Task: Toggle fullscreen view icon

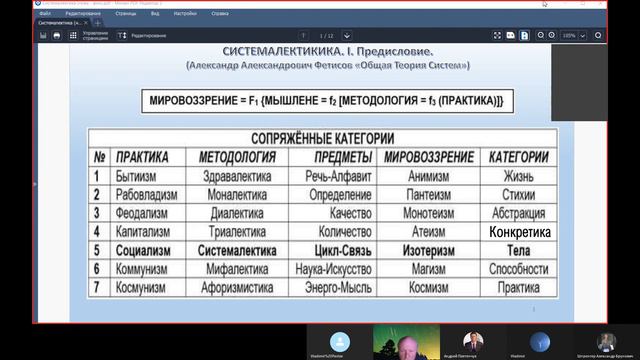Action: 497,36
